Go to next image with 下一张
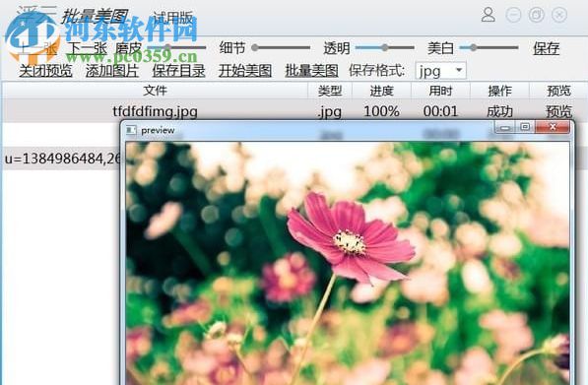The height and width of the screenshot is (385, 588). click(x=87, y=48)
